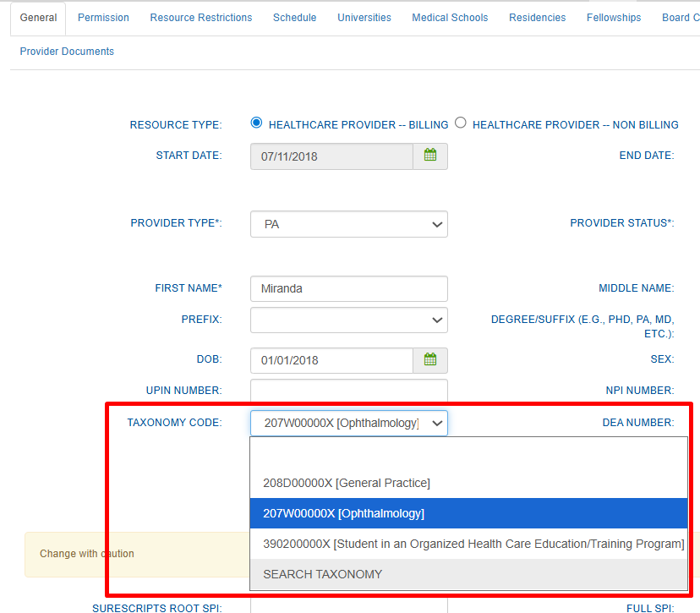View the Fellowships tab
700x613 pixels.
coord(614,18)
